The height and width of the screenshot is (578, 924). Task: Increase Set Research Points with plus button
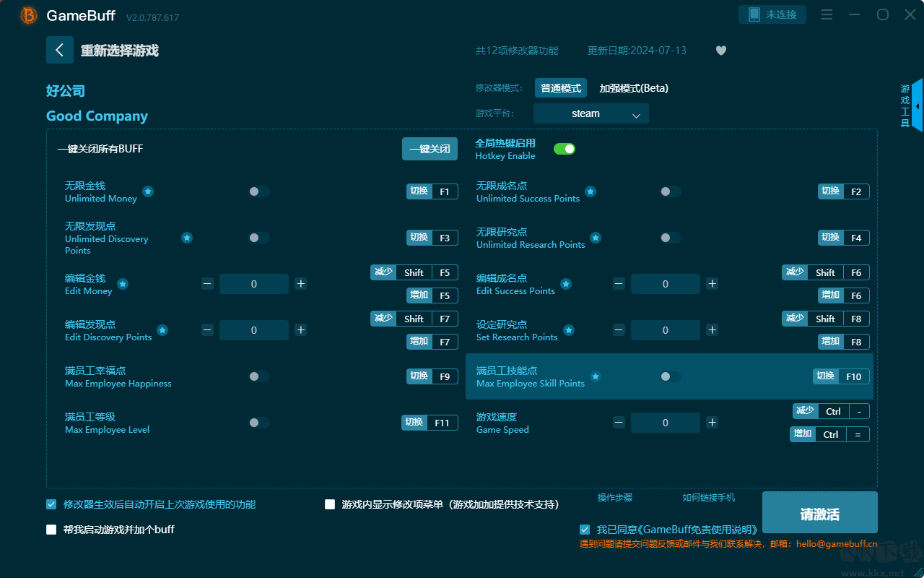click(x=712, y=330)
